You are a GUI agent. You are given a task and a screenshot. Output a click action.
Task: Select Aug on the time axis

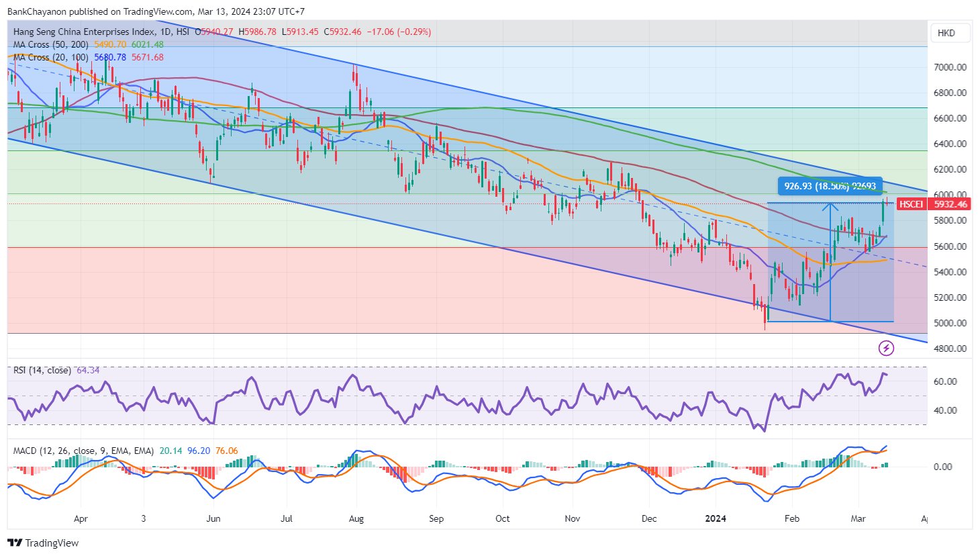[356, 518]
